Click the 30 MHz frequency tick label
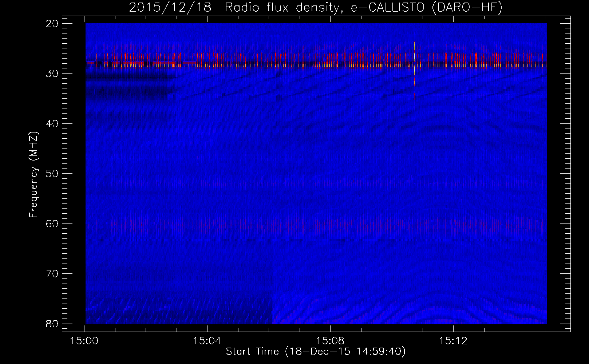This screenshot has height=364, width=589. 52,73
